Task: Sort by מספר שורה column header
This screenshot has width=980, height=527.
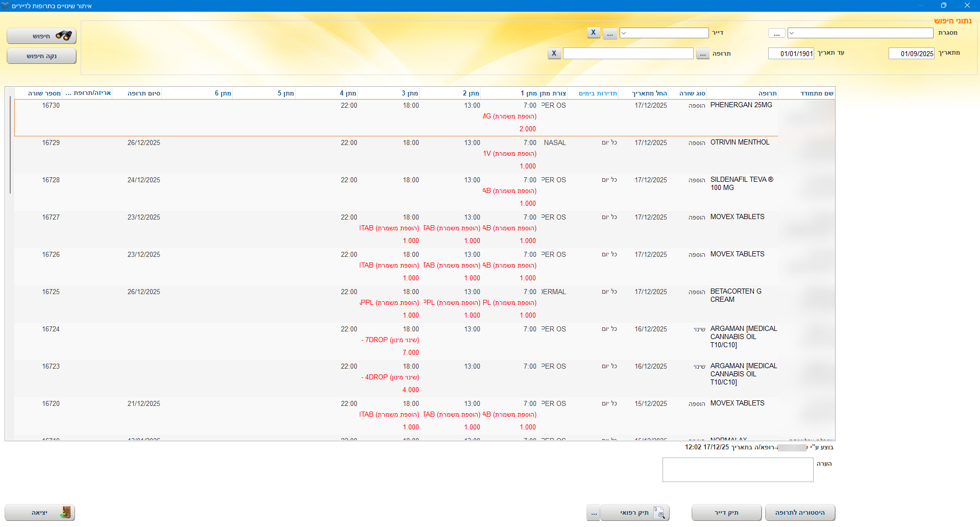Action: (44, 93)
